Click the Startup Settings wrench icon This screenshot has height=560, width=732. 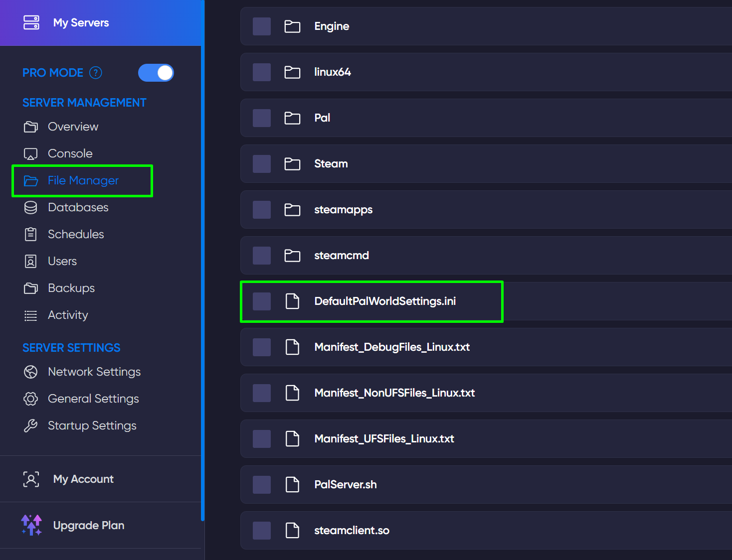(x=30, y=425)
